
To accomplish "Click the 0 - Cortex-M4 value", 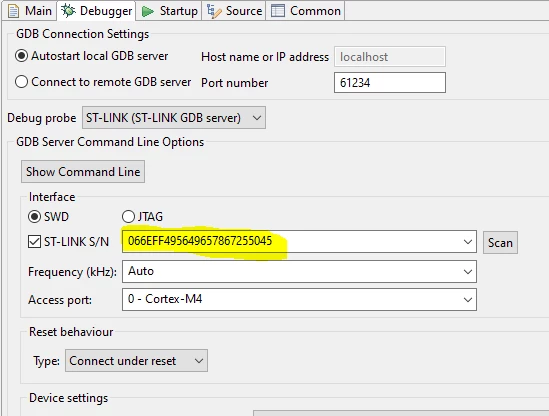I will [165, 299].
